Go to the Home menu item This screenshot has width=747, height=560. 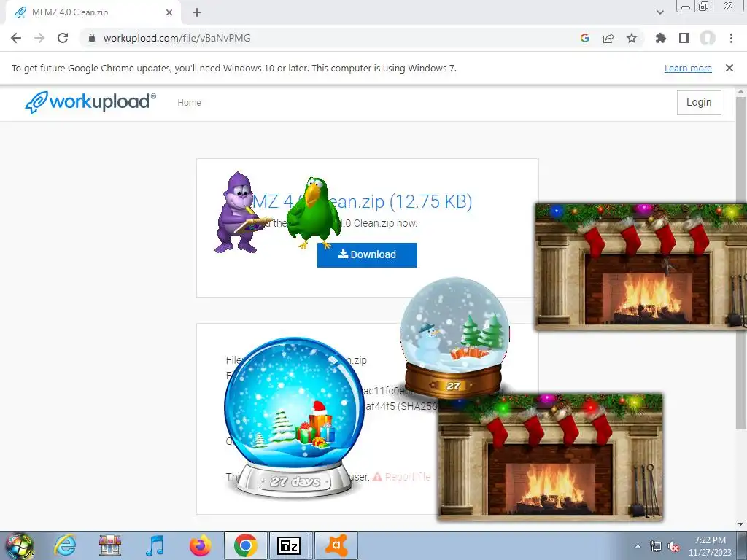[x=189, y=102]
